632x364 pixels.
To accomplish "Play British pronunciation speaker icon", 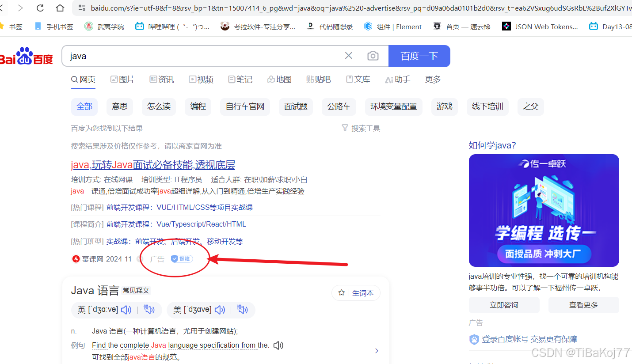I will click(x=126, y=310).
